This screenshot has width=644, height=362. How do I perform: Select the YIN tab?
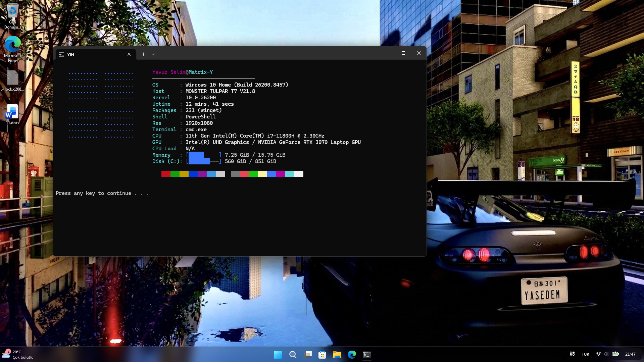click(96, 54)
